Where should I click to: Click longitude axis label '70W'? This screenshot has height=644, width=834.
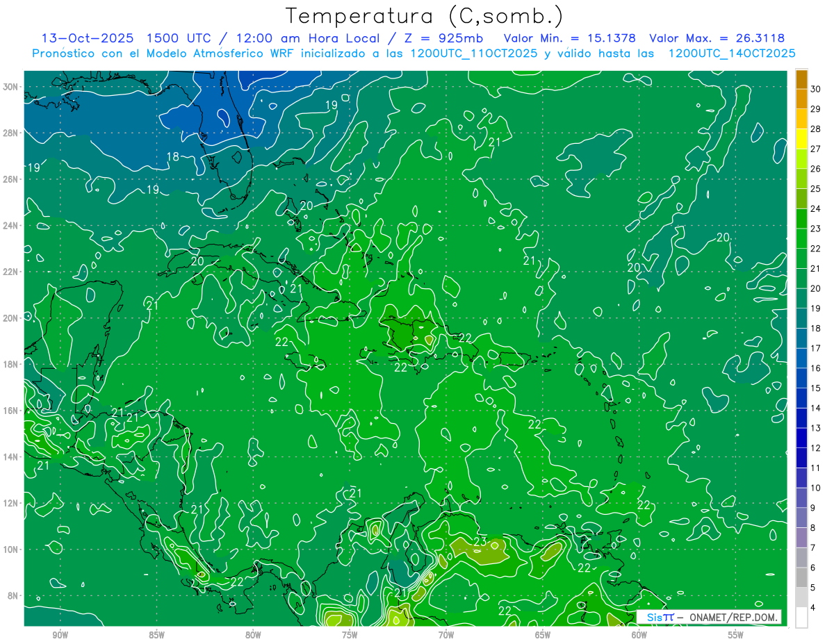pyautogui.click(x=446, y=635)
